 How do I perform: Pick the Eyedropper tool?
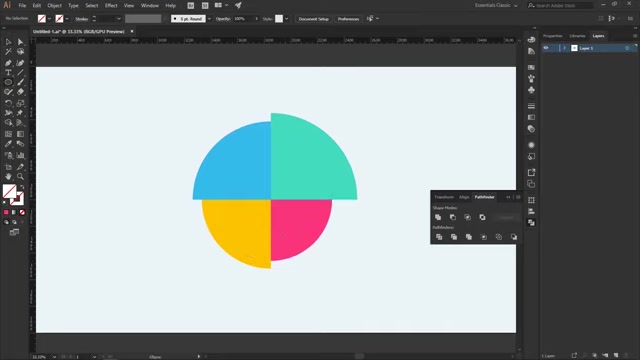[8, 144]
